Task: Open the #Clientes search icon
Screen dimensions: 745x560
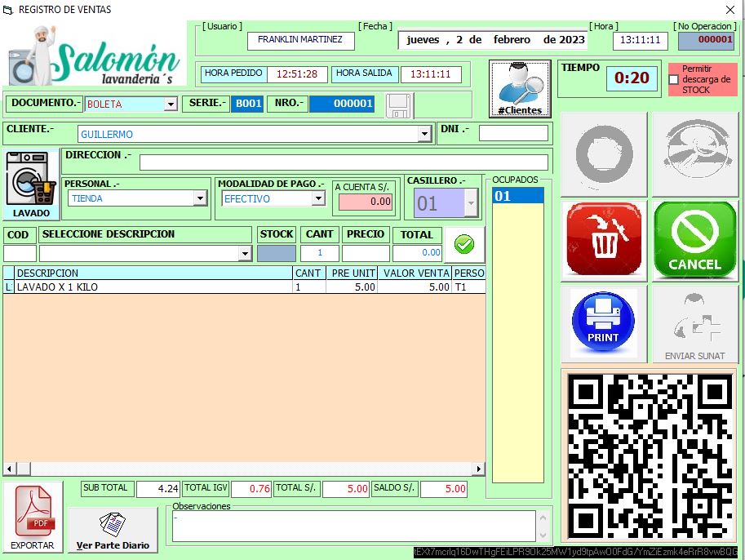Action: click(x=520, y=88)
